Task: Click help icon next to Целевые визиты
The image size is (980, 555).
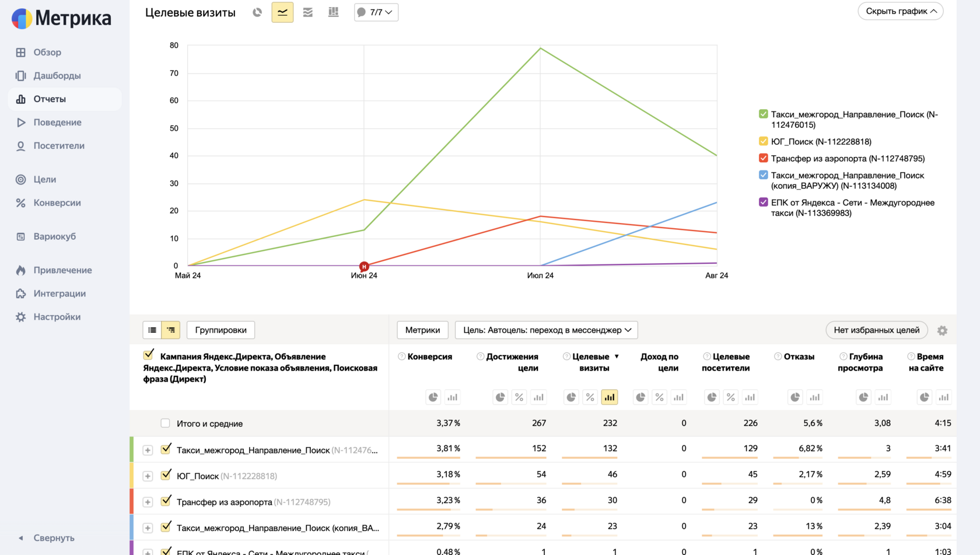Action: click(x=566, y=357)
